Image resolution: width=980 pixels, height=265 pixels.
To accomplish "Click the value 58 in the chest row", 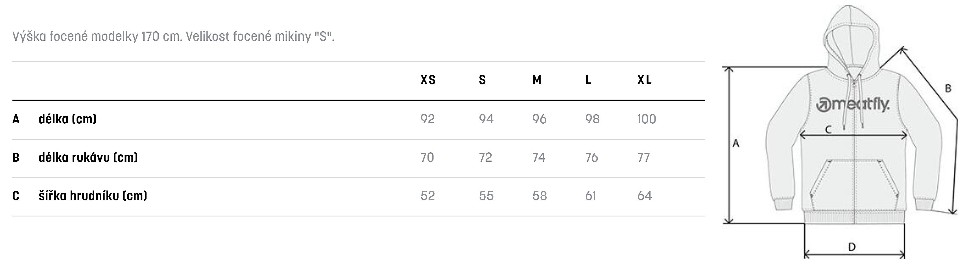I will [x=540, y=196].
